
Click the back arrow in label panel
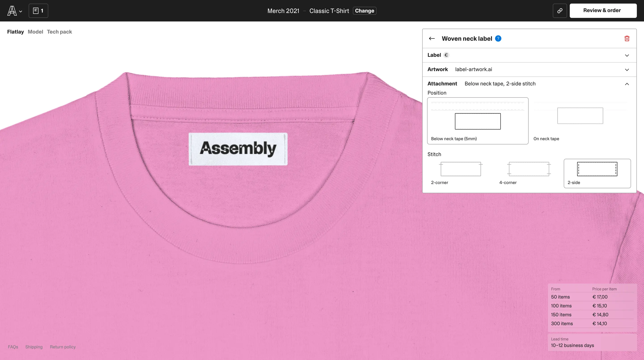[x=432, y=38]
